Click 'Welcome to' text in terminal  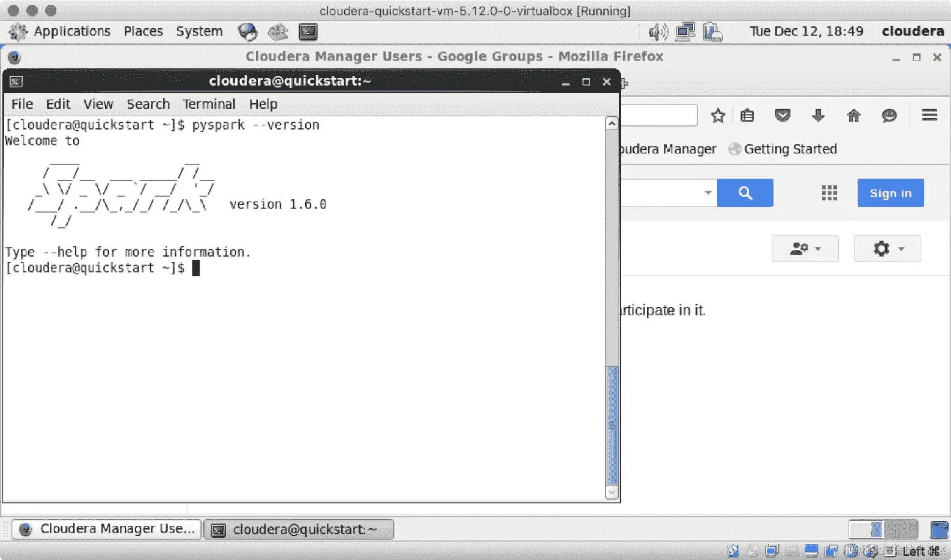tap(42, 141)
